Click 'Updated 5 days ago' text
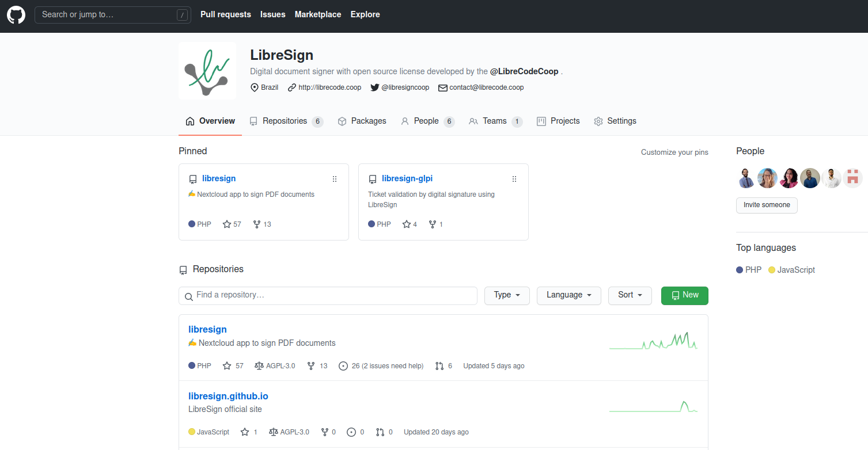The image size is (868, 450). click(x=494, y=366)
